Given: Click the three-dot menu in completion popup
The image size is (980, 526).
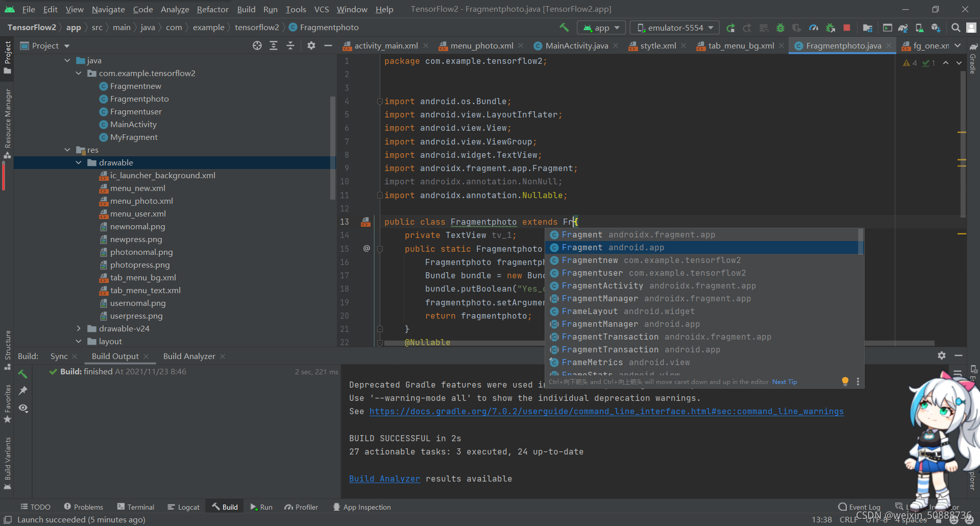Looking at the screenshot, I should 858,381.
